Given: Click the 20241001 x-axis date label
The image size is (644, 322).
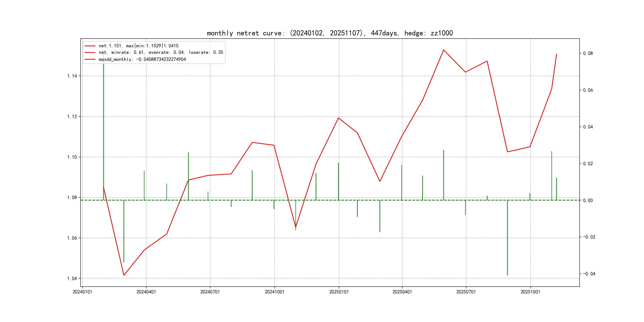Looking at the screenshot, I should tap(274, 292).
